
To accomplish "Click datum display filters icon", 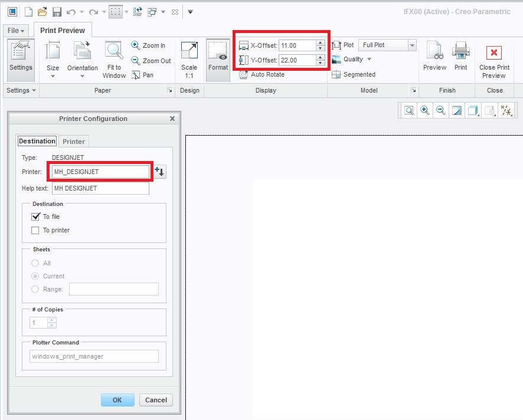I will [506, 110].
